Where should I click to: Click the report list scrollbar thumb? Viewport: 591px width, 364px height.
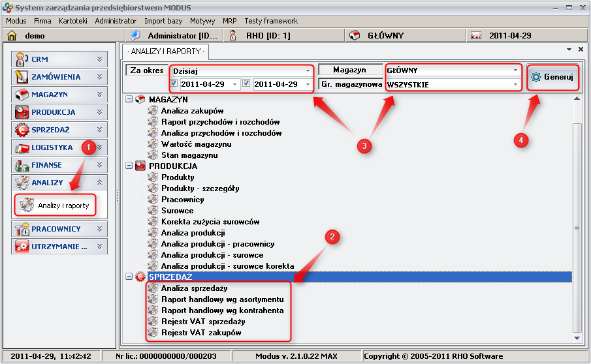[577, 227]
